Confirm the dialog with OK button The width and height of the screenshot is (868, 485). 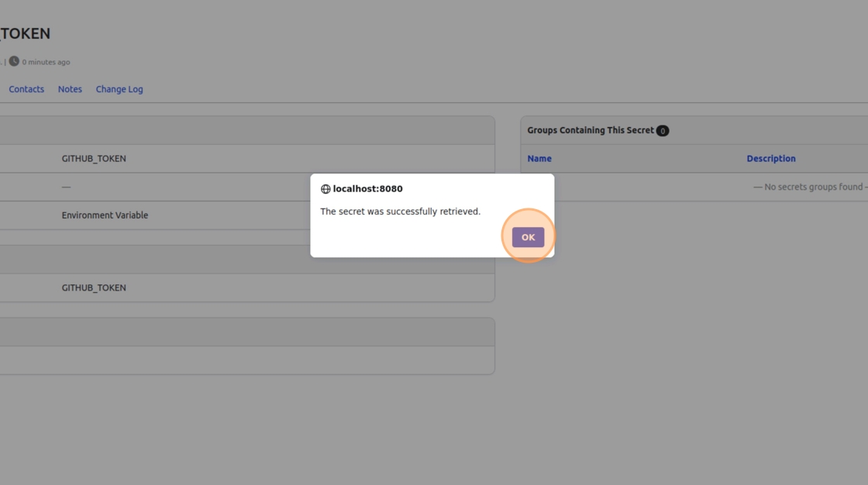point(528,237)
